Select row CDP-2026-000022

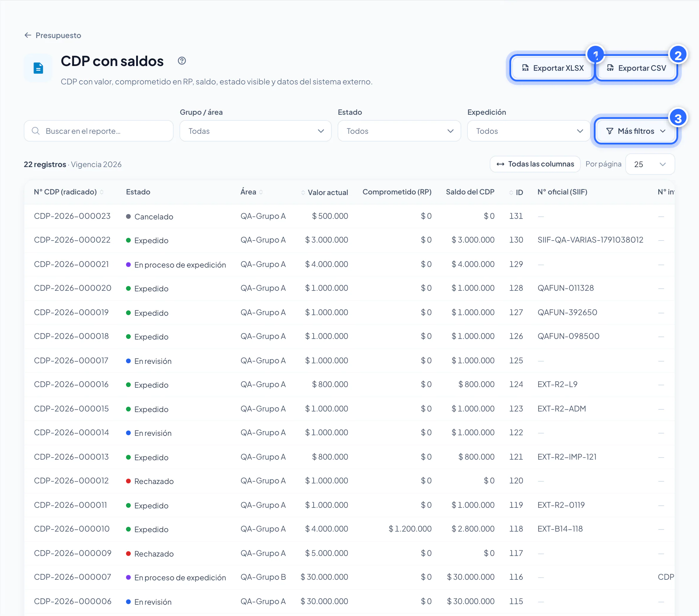click(x=349, y=240)
